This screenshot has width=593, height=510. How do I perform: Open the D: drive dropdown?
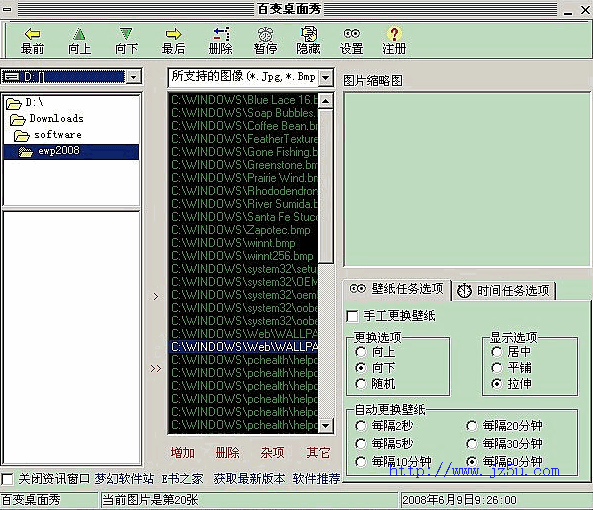[x=133, y=77]
